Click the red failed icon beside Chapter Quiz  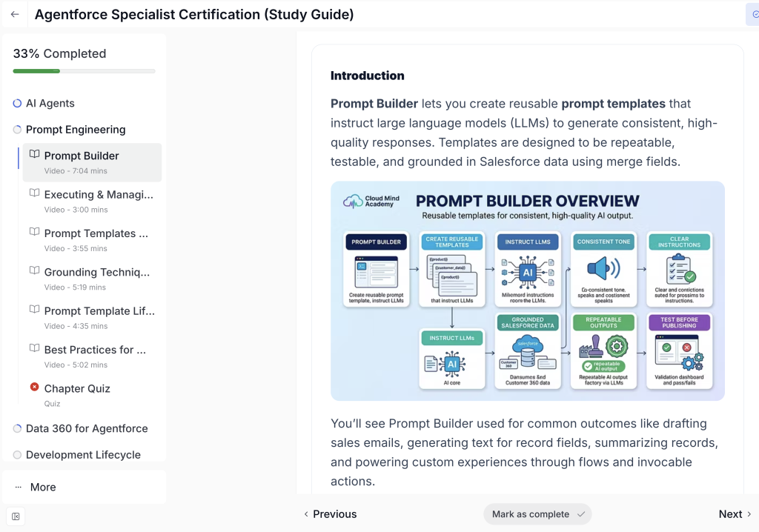34,387
